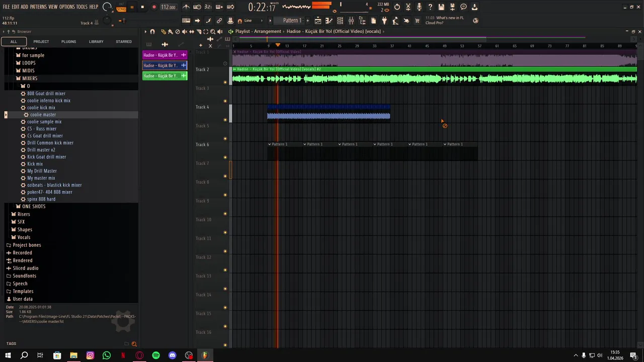Select the playlist slip tool
This screenshot has width=644, height=362.
191,32
